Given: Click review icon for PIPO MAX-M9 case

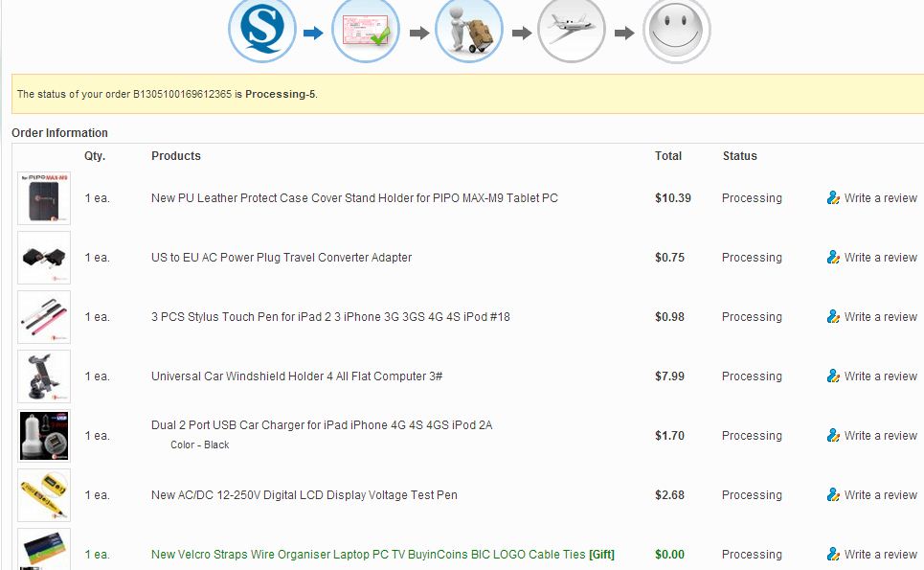Looking at the screenshot, I should point(833,198).
